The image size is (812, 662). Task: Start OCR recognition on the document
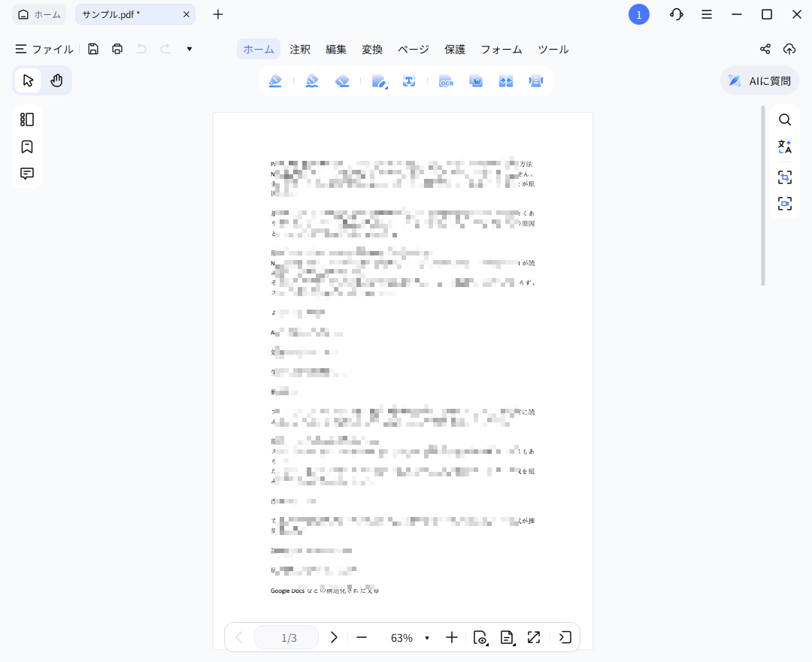tap(446, 80)
